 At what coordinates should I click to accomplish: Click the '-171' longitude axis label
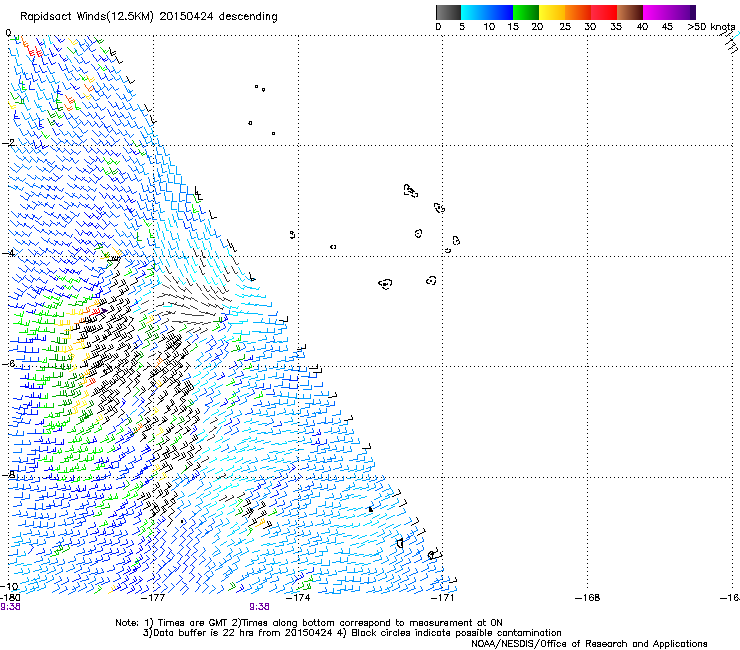click(x=442, y=598)
